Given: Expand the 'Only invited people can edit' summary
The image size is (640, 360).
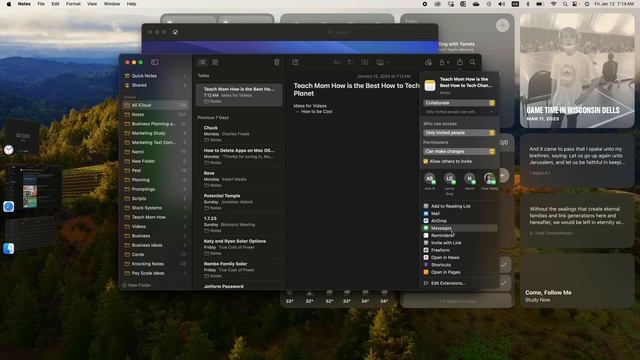Looking at the screenshot, I should (459, 111).
